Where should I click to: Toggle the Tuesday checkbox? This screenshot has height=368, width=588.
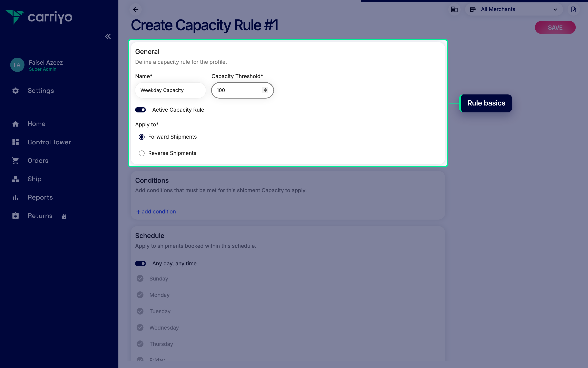pyautogui.click(x=140, y=311)
